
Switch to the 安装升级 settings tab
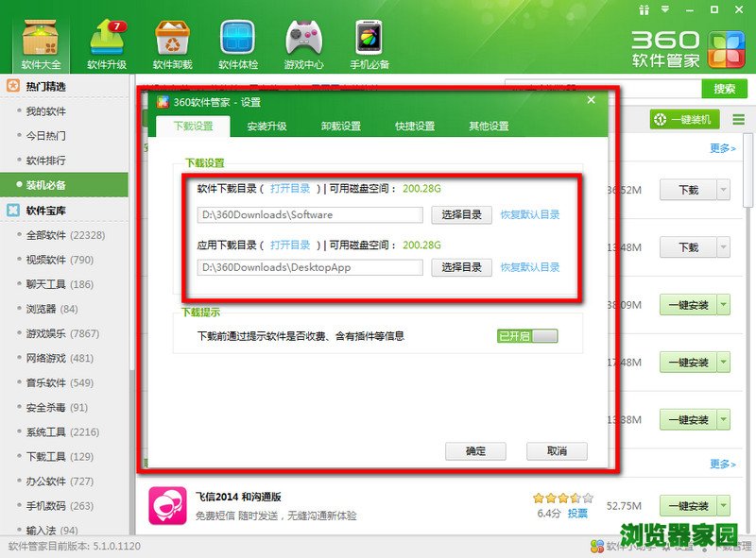[x=266, y=126]
